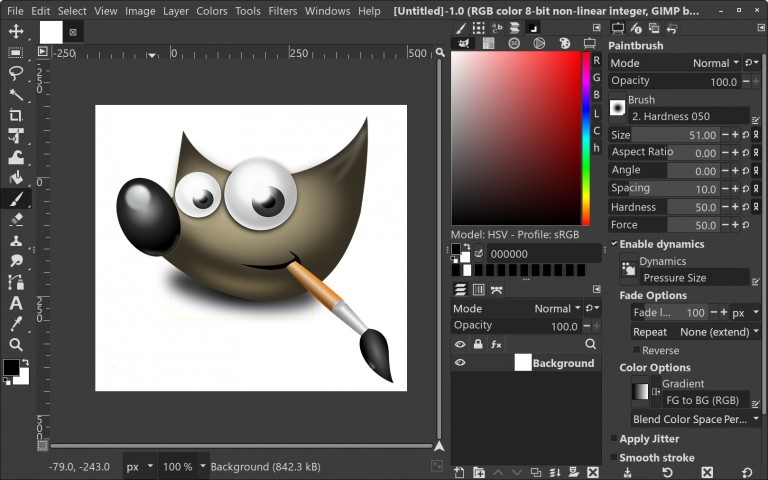The height and width of the screenshot is (480, 768).
Task: Open the Filters menu
Action: click(283, 11)
